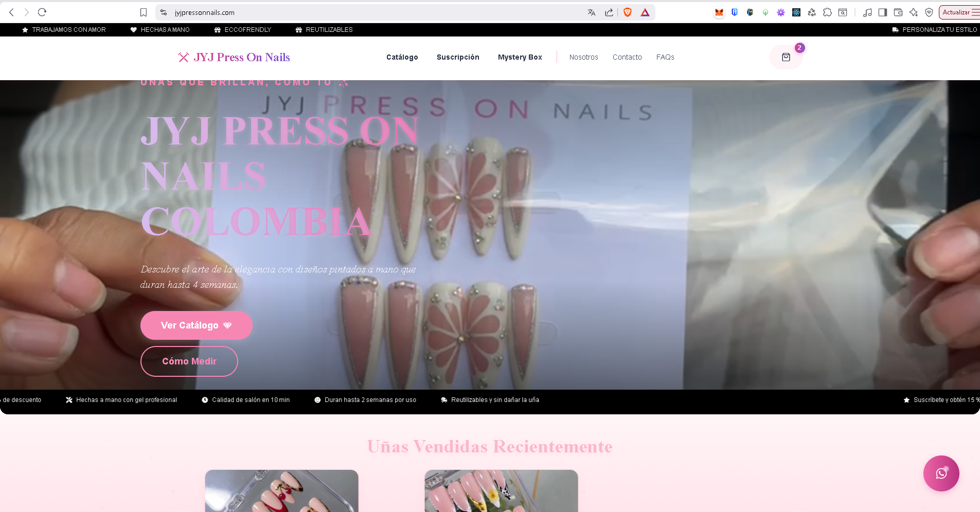Open the Suscripción menu item

coord(458,57)
